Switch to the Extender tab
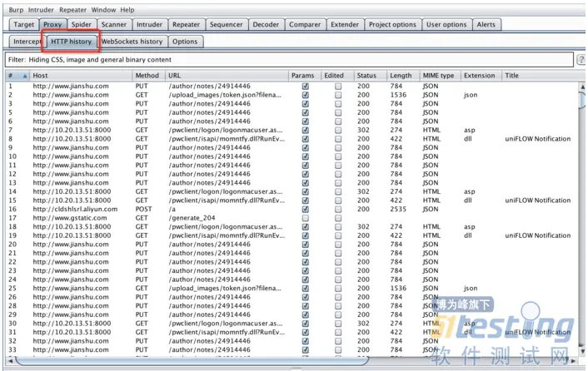Viewport: 588px width, 371px height. [x=345, y=24]
